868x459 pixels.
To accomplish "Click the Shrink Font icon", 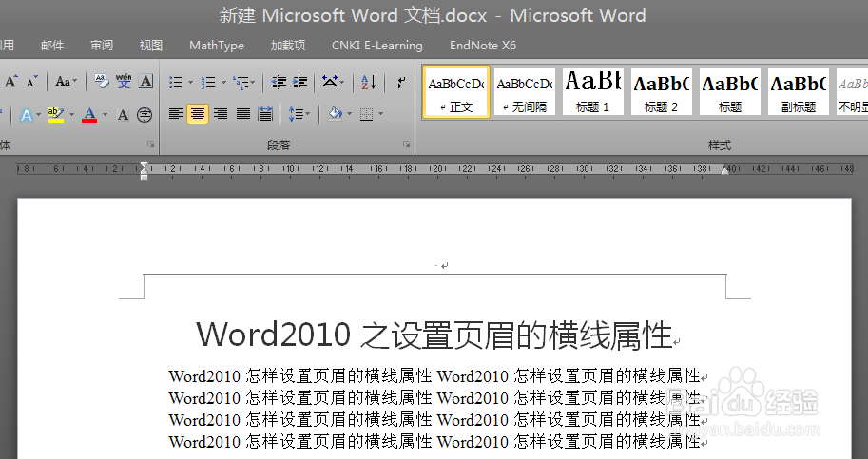I will point(32,82).
